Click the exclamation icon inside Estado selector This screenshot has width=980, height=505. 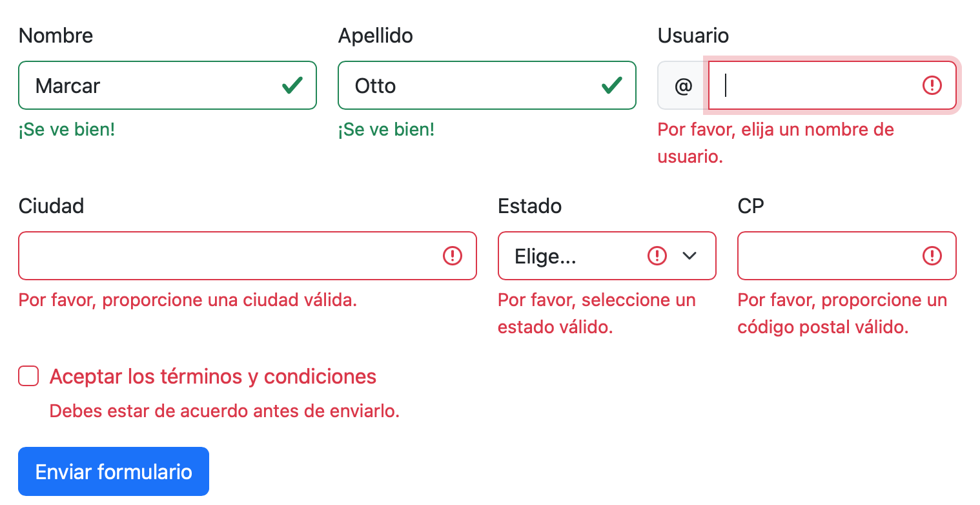click(657, 256)
